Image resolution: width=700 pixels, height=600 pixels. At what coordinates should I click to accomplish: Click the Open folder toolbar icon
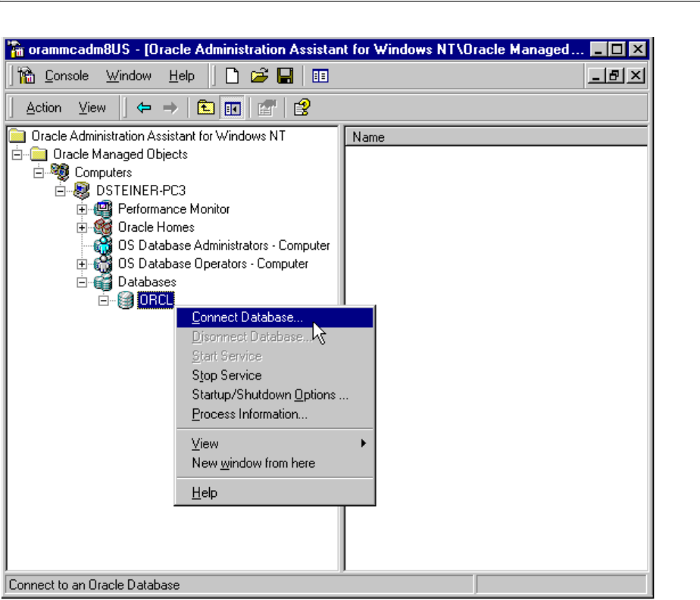point(259,76)
